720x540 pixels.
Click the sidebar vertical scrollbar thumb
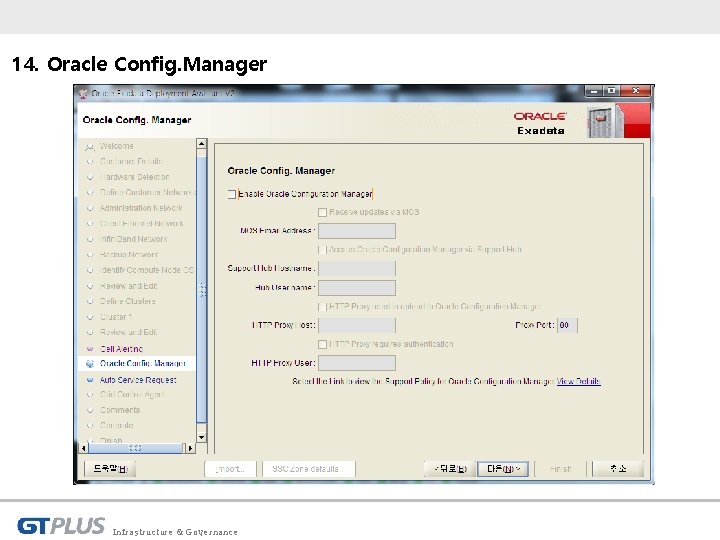coord(201,290)
